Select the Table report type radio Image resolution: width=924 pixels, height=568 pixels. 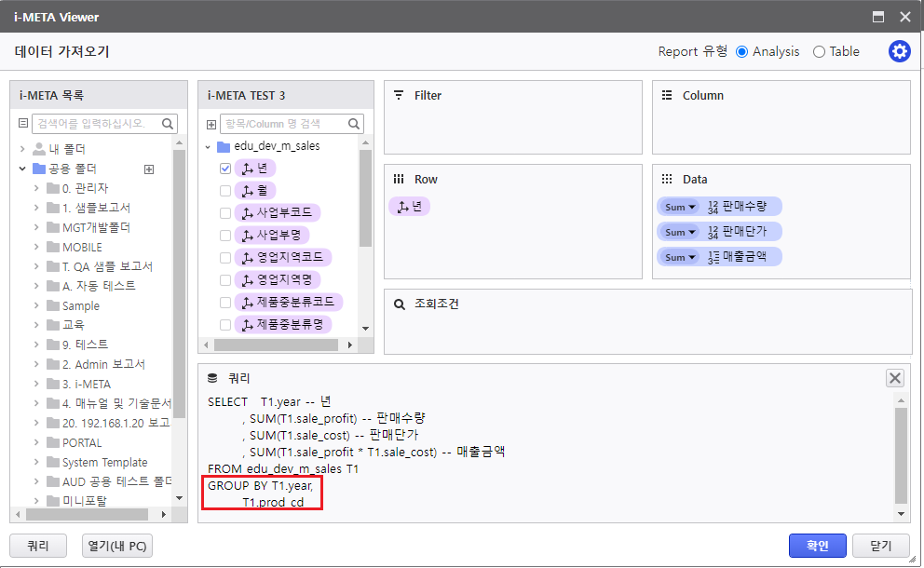click(819, 52)
